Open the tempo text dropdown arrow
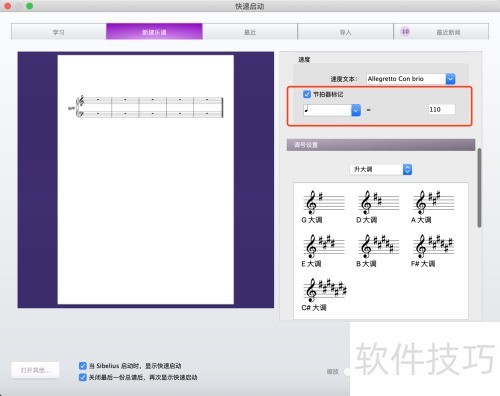This screenshot has width=500, height=396. pyautogui.click(x=450, y=79)
